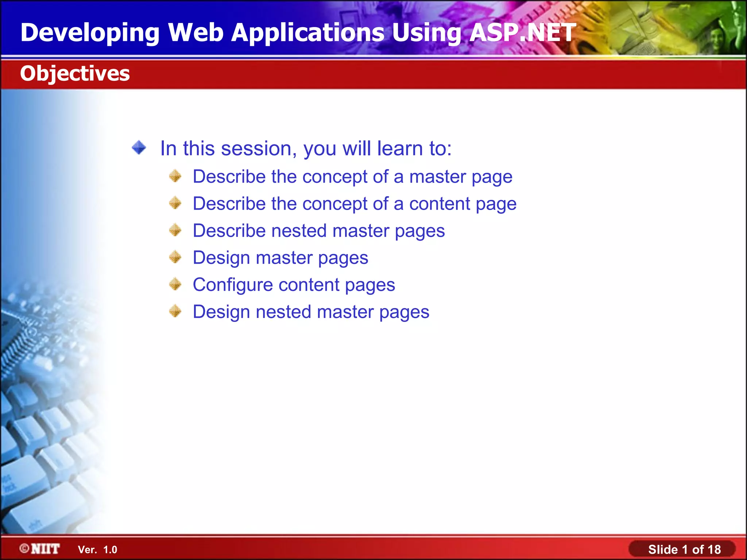Screen dimensions: 747x560
Task: Click bullet beside 'Describe the concept of a master page'
Action: point(175,176)
